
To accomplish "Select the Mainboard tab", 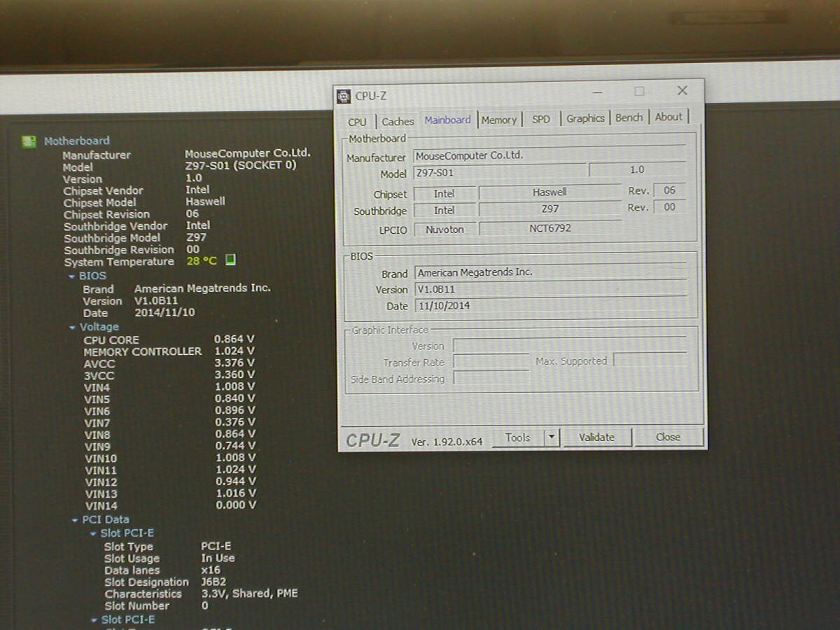I will pos(447,120).
